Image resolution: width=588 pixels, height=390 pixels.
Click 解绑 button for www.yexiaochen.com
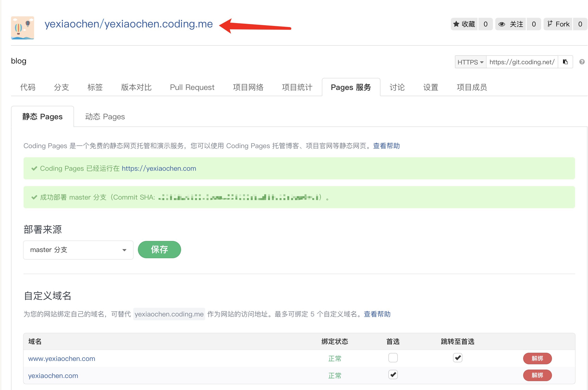(537, 359)
